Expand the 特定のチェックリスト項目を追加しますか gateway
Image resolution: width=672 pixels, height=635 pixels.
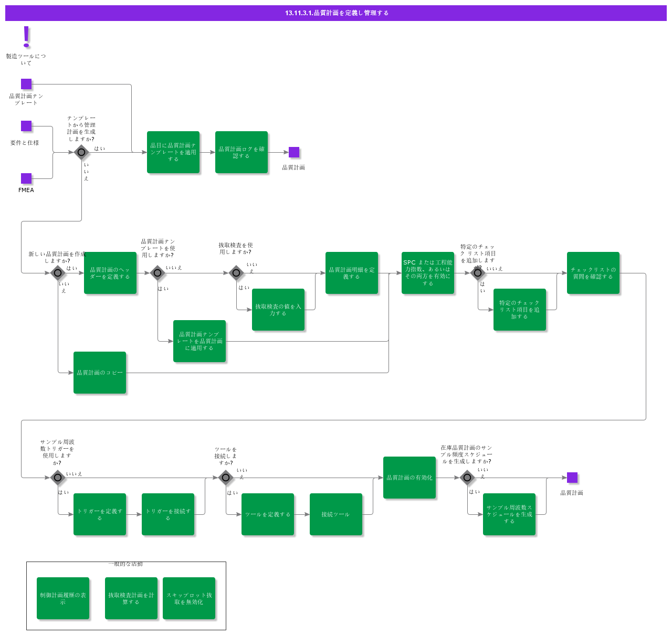click(478, 272)
